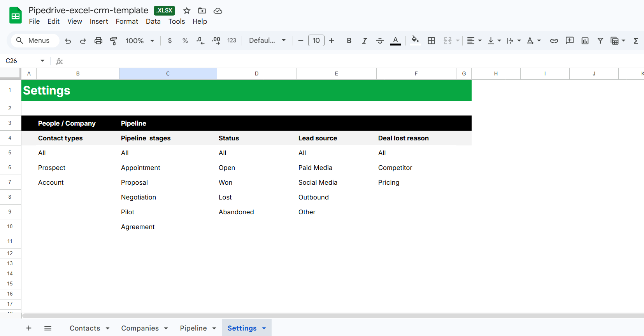Open the Data menu
This screenshot has height=336, width=644.
[x=153, y=21]
